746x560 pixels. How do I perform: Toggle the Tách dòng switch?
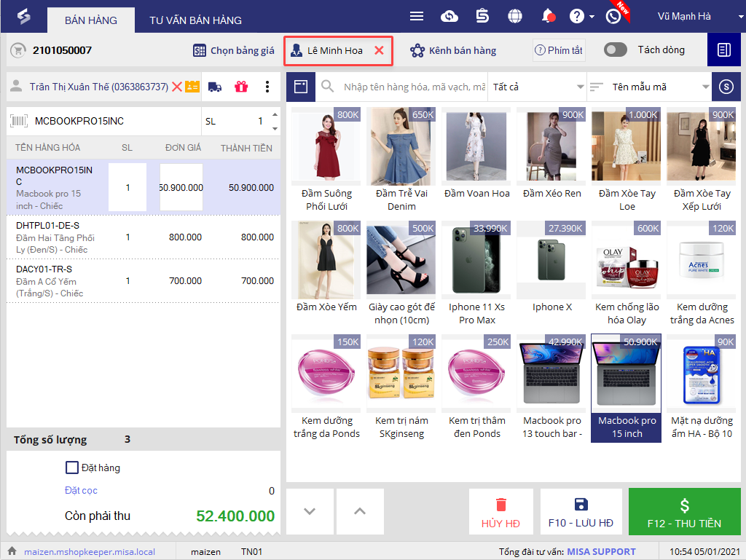[615, 50]
